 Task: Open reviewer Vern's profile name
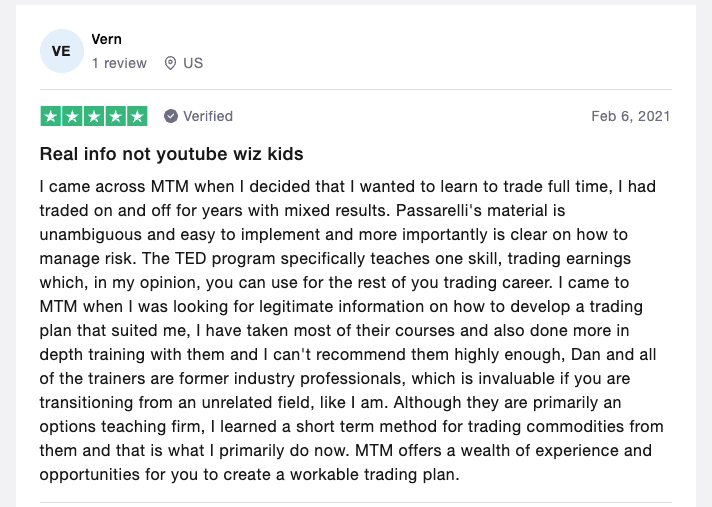[106, 39]
